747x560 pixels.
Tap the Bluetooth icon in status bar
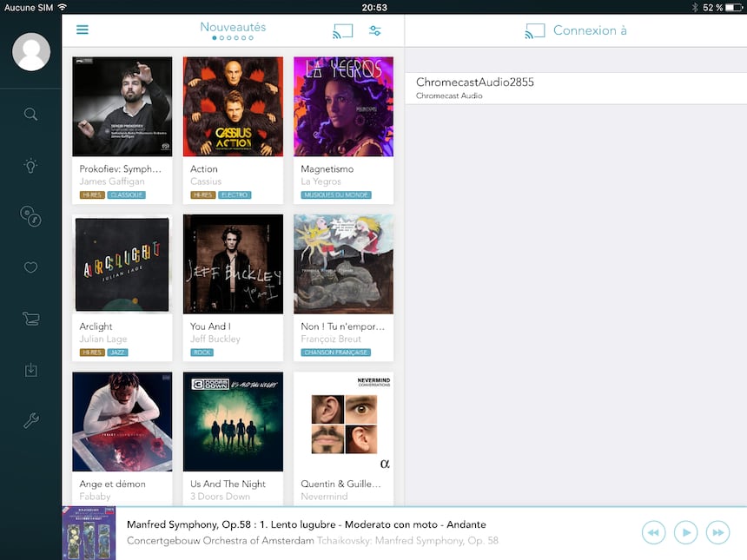point(695,8)
